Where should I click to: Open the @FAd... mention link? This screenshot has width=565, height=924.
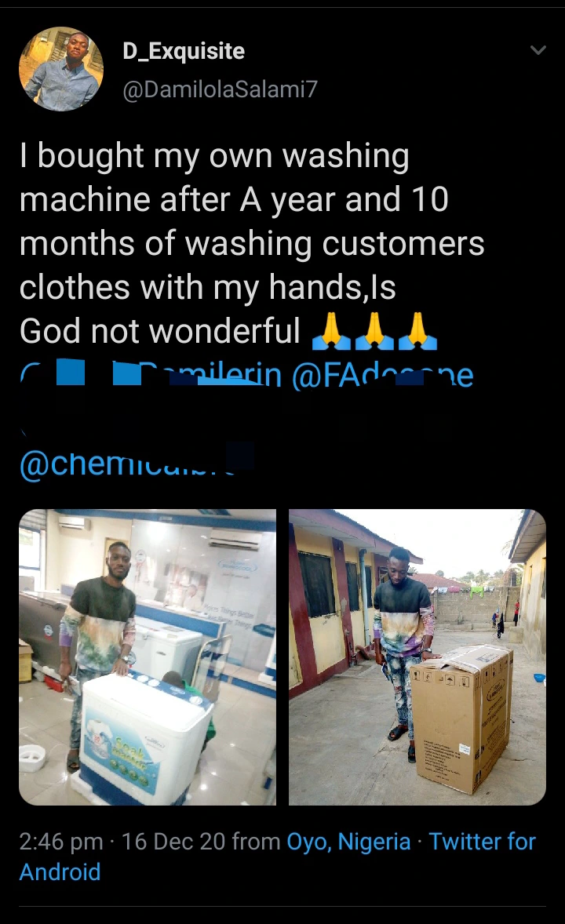(x=383, y=375)
